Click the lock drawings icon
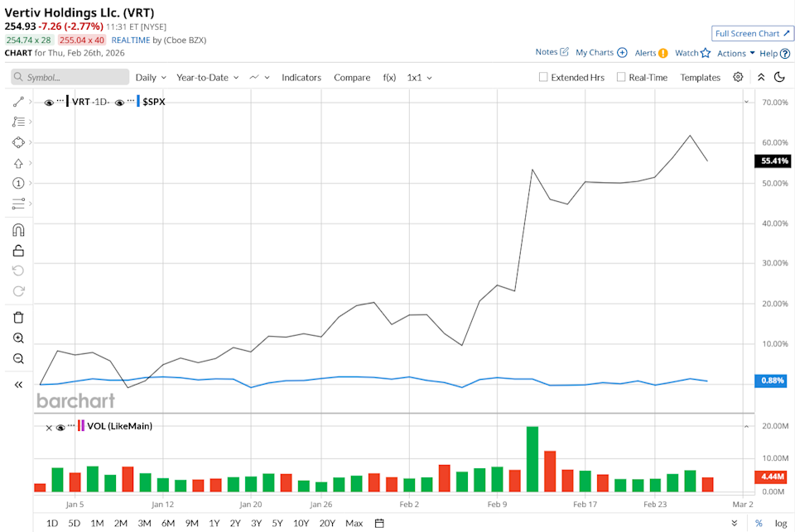795x532 pixels. point(18,251)
